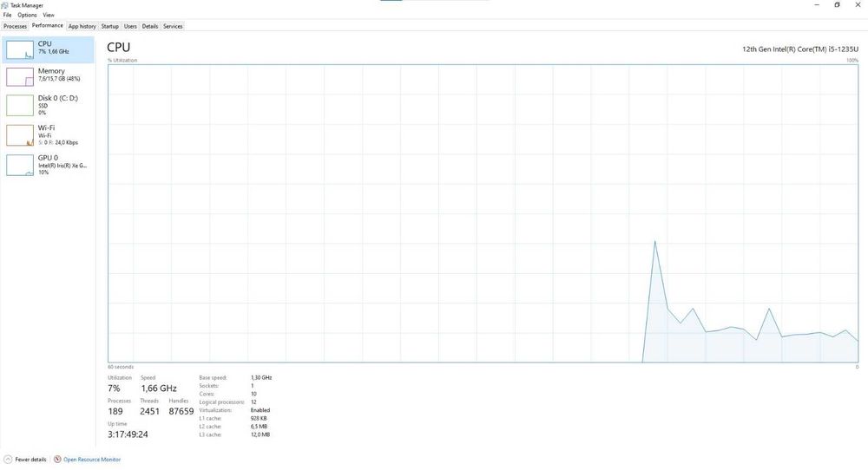Minimize the Task Manager window

click(x=817, y=5)
